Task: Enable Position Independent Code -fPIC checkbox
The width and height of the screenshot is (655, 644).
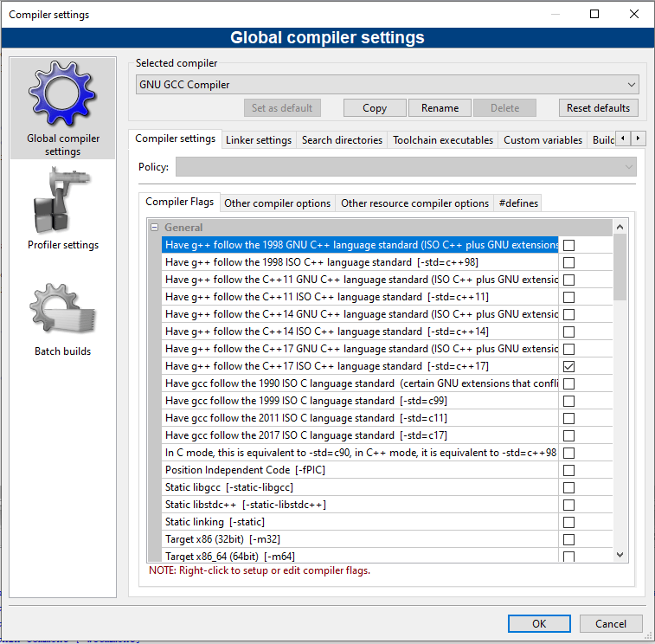Action: point(568,471)
